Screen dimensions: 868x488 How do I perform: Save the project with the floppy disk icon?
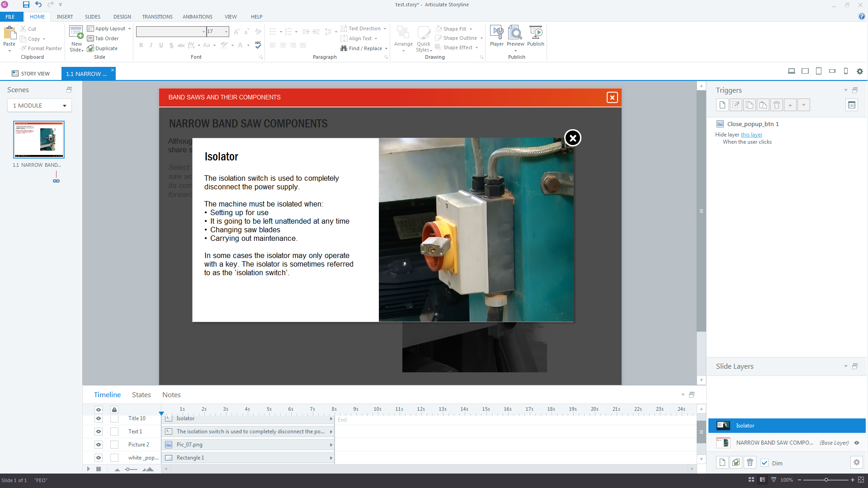[26, 5]
